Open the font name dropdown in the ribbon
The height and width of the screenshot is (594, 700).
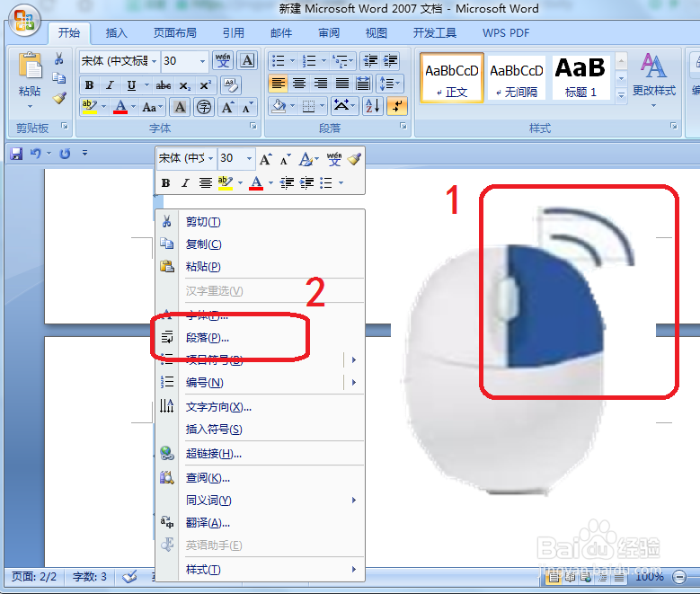point(154,61)
